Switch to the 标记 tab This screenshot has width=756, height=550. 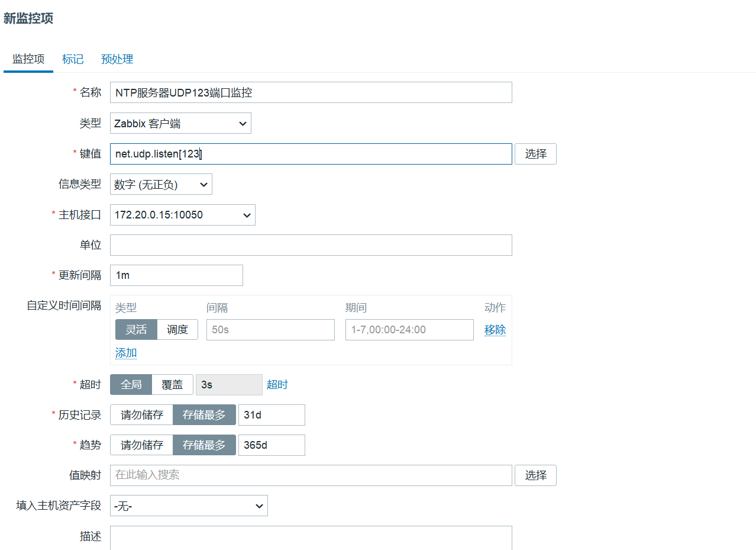pyautogui.click(x=73, y=59)
